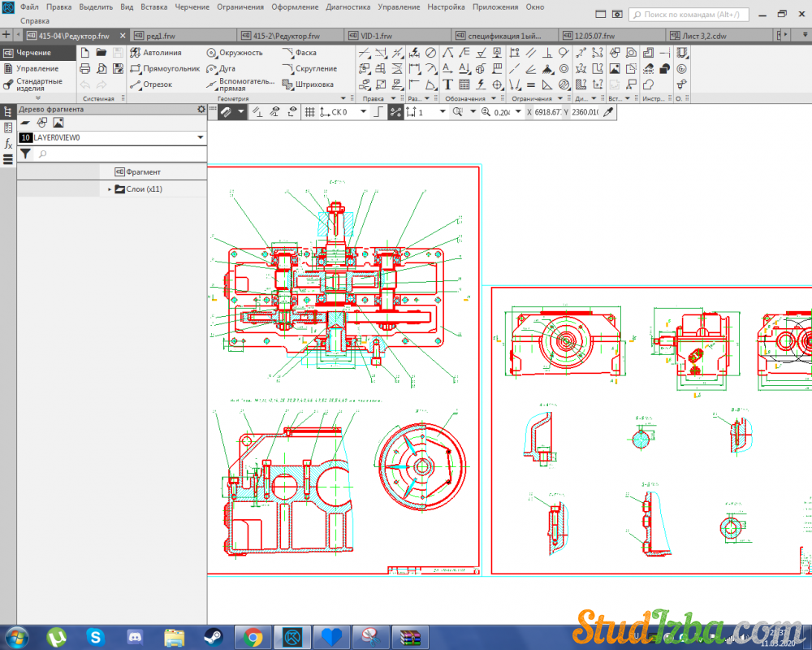
Task: Open tree panel settings gear icon
Action: coord(201,109)
